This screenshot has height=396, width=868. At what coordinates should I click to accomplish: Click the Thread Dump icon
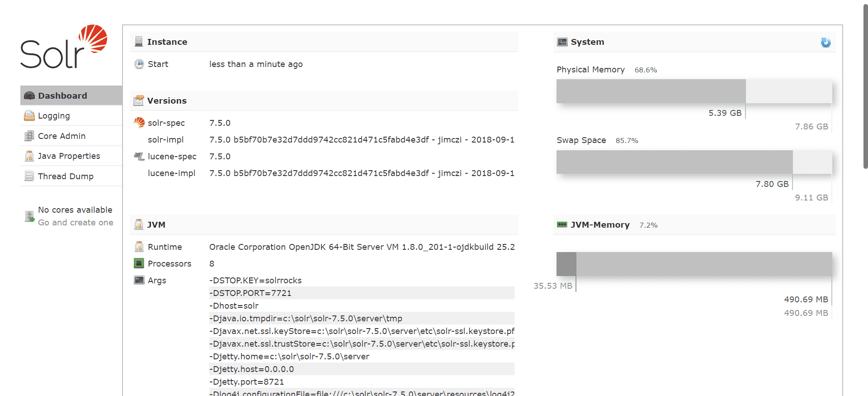pos(29,176)
